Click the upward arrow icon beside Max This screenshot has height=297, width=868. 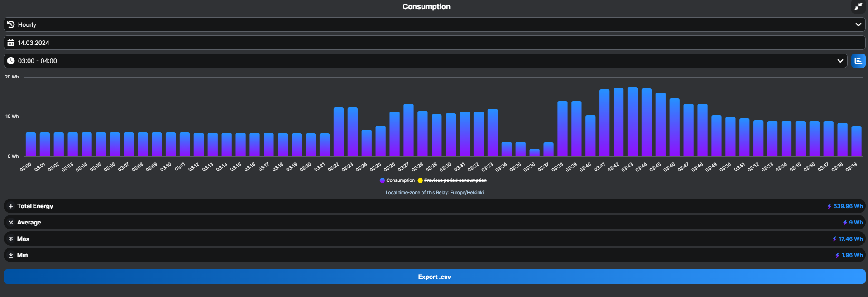pyautogui.click(x=11, y=239)
